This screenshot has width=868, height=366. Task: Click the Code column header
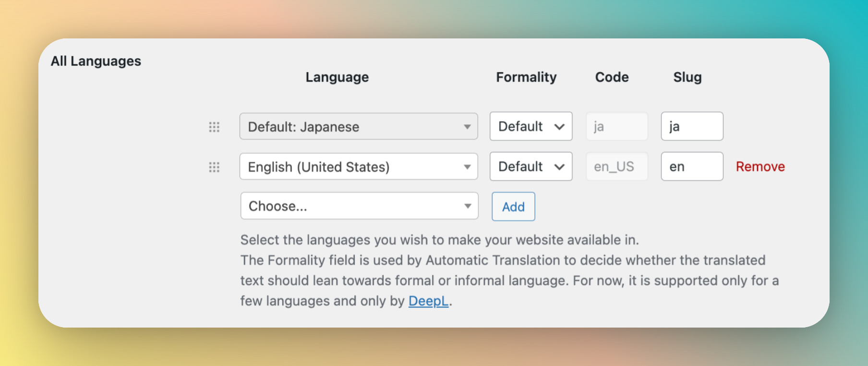point(612,77)
